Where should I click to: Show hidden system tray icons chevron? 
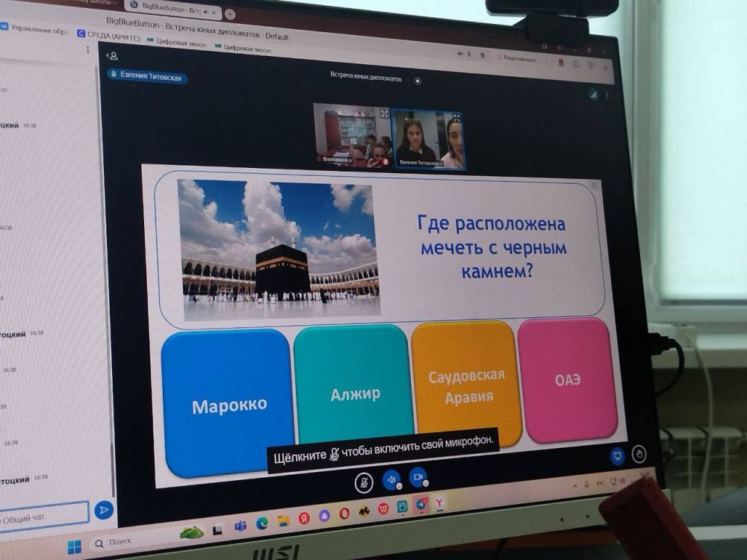(575, 486)
